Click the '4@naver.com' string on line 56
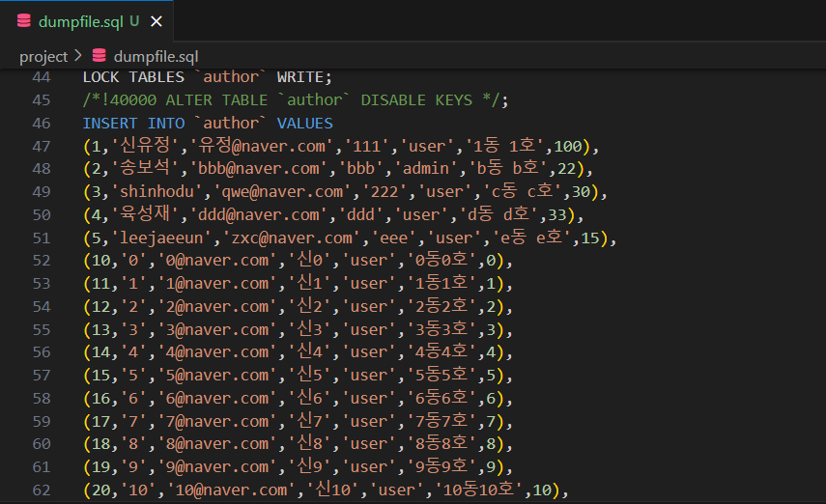826x504 pixels. [217, 351]
